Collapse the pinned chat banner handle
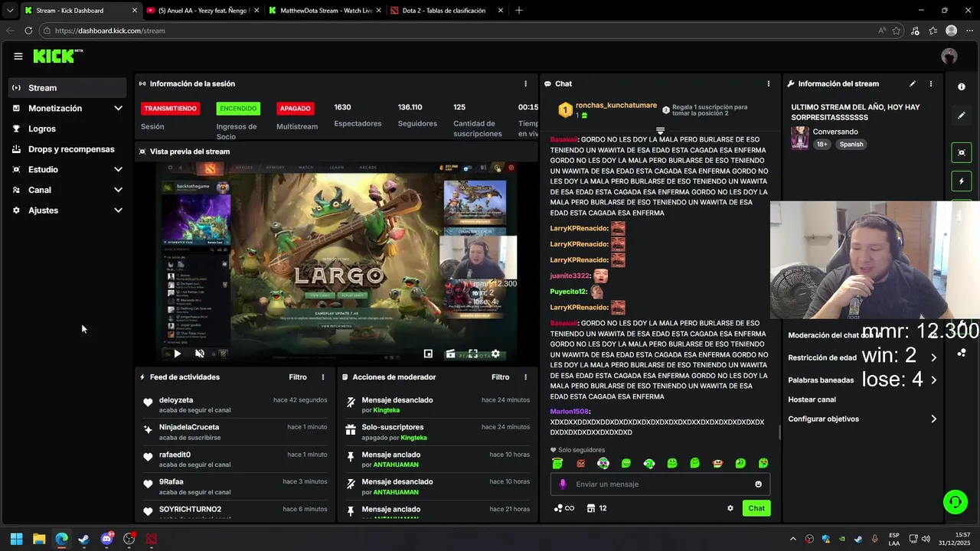 (660, 132)
